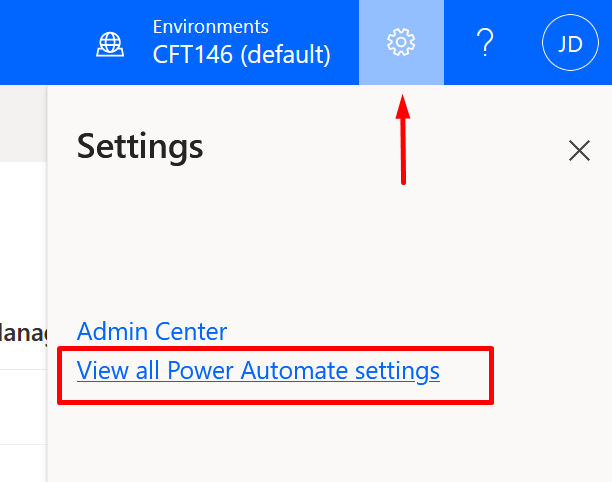Image resolution: width=612 pixels, height=482 pixels.
Task: Open the JD account avatar
Action: [570, 43]
